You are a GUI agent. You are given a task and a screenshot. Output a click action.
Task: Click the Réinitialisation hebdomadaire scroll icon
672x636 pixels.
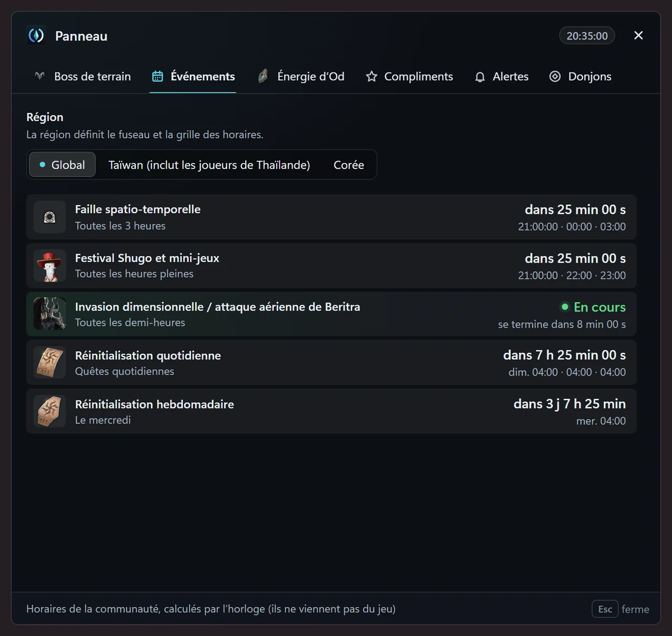tap(50, 411)
